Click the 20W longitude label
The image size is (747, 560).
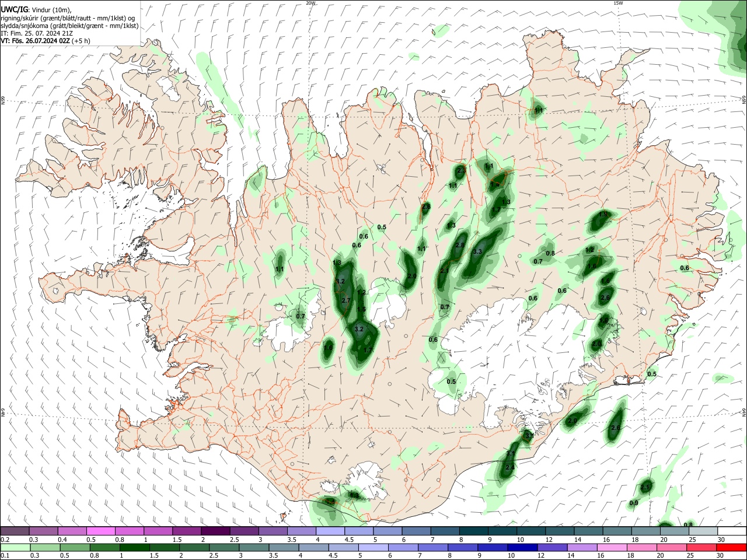tap(310, 3)
